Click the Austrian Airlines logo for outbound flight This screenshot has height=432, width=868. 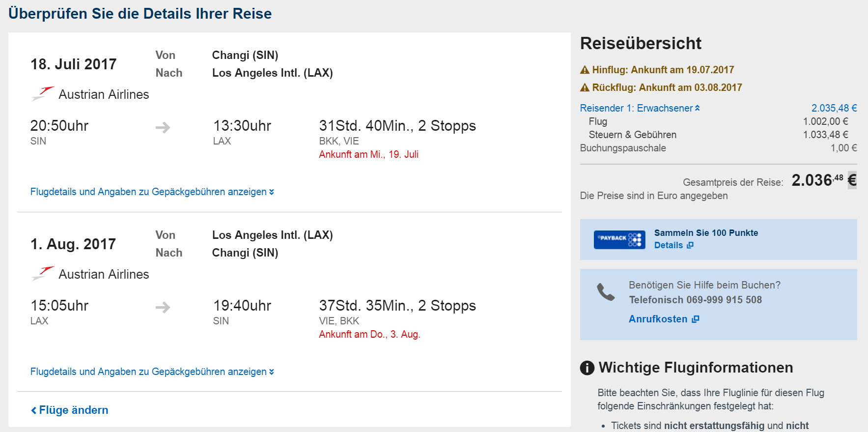tap(43, 94)
